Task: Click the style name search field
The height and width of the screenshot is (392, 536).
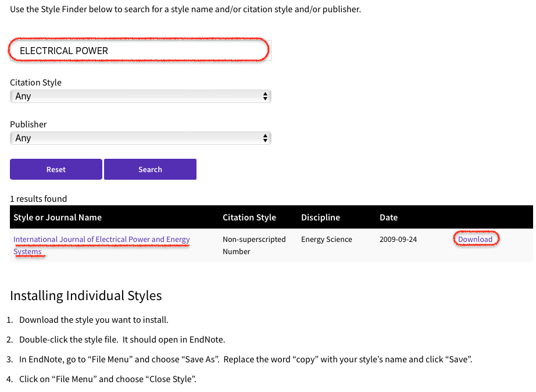Action: 141,51
